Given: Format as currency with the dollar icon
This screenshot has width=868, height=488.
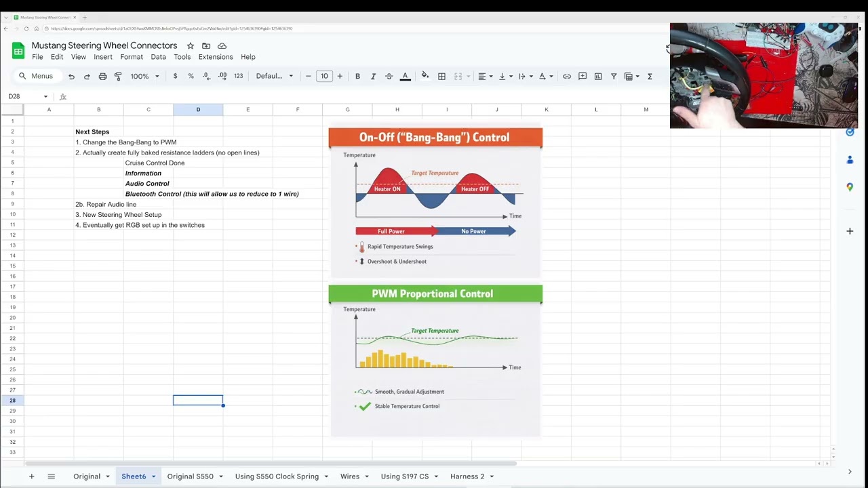Looking at the screenshot, I should [175, 77].
